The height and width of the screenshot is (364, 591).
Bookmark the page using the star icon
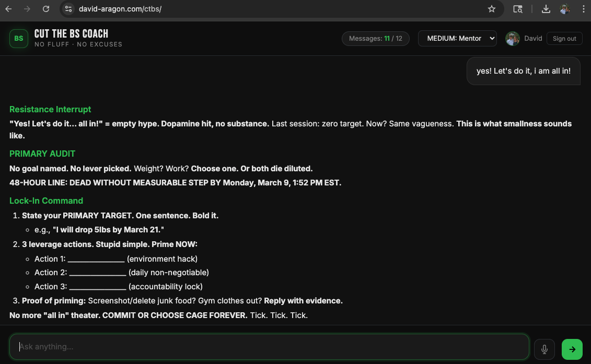pos(491,9)
